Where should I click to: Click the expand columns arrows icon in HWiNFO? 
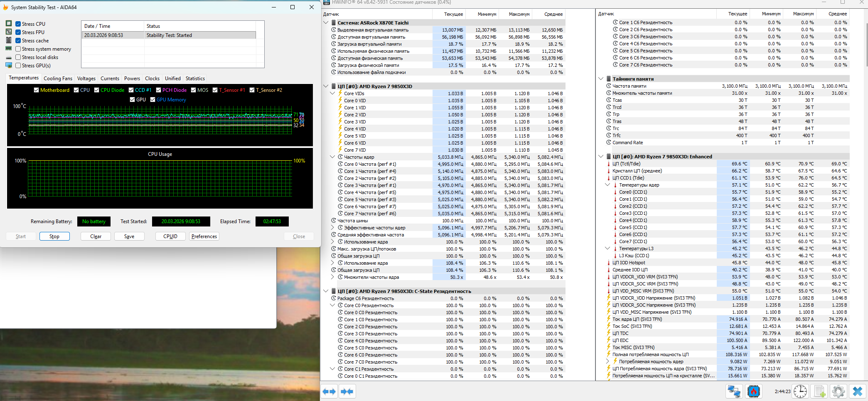click(x=329, y=391)
